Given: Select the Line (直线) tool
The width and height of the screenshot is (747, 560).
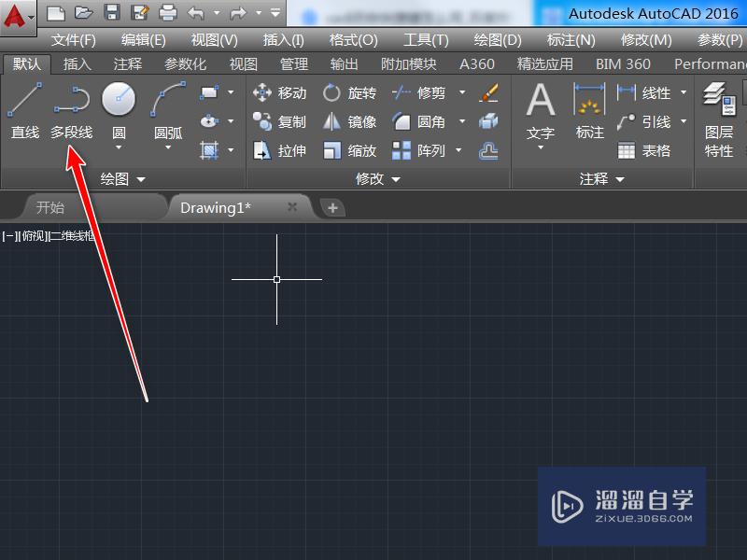Looking at the screenshot, I should (x=25, y=112).
